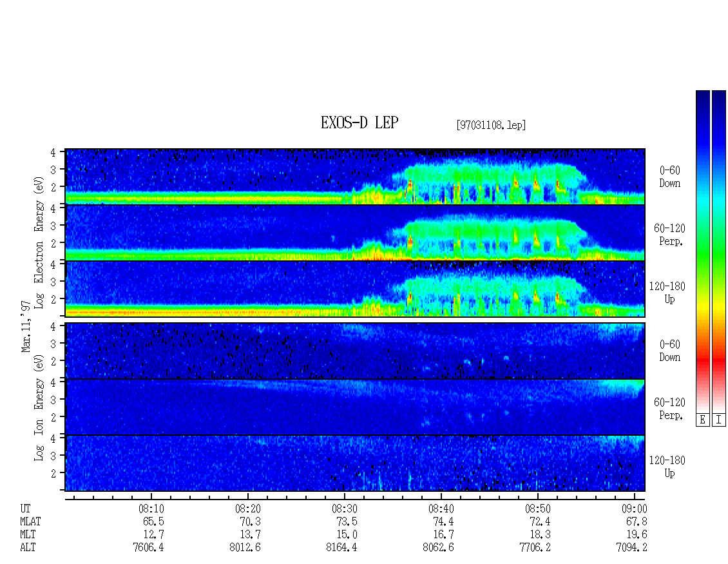The image size is (728, 564).
Task: Click the 08:40 UT time label
Action: point(441,509)
